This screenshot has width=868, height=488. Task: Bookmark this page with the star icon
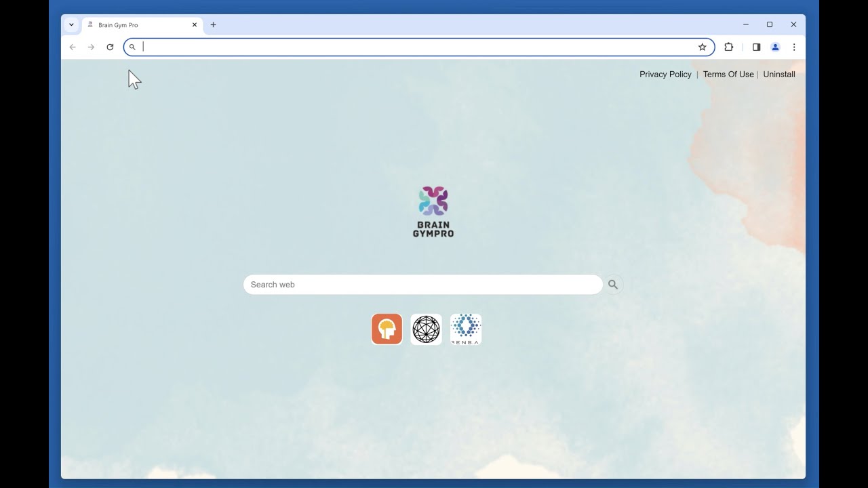703,47
